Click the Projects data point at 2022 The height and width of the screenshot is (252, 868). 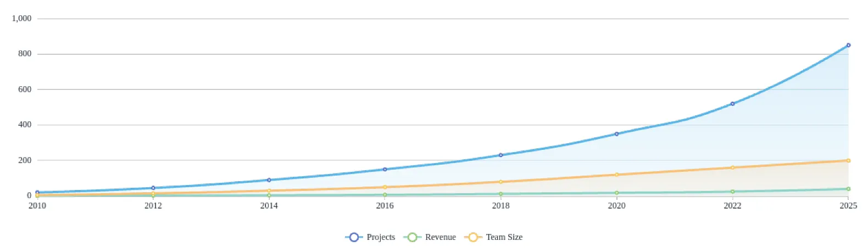732,104
